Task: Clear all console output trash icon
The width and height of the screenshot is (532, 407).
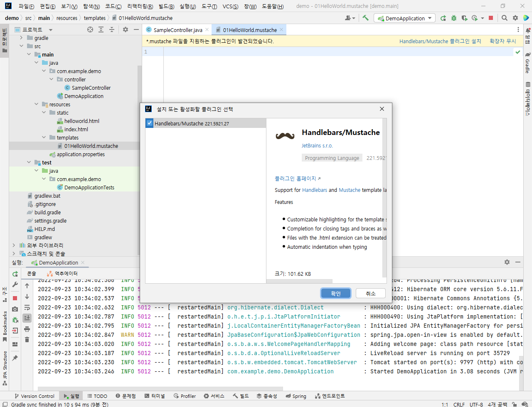Action: click(27, 340)
